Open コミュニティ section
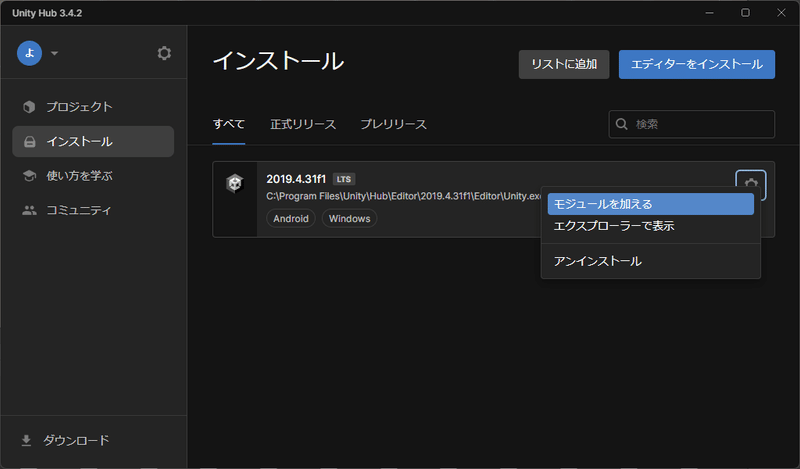 [93, 210]
